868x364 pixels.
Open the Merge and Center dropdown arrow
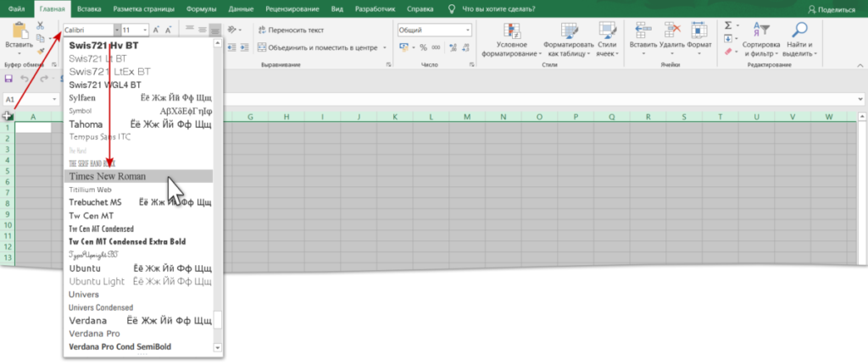(385, 48)
